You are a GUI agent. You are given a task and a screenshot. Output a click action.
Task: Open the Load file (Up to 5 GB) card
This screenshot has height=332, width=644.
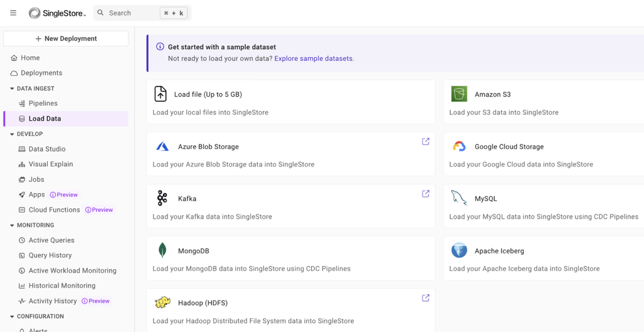pyautogui.click(x=291, y=102)
